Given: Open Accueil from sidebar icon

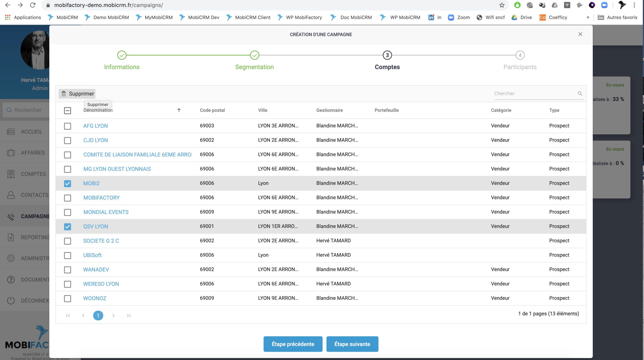Looking at the screenshot, I should point(11,132).
